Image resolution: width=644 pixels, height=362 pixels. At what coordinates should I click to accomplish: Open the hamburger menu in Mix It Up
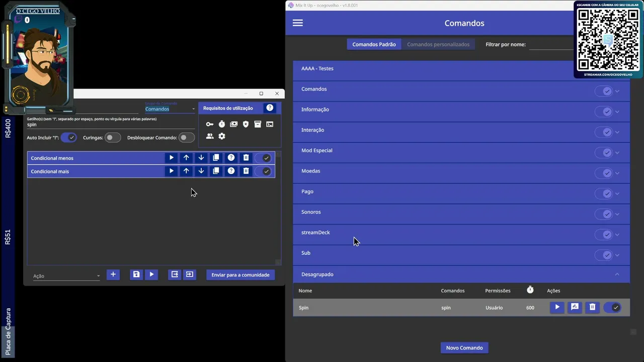pos(298,23)
